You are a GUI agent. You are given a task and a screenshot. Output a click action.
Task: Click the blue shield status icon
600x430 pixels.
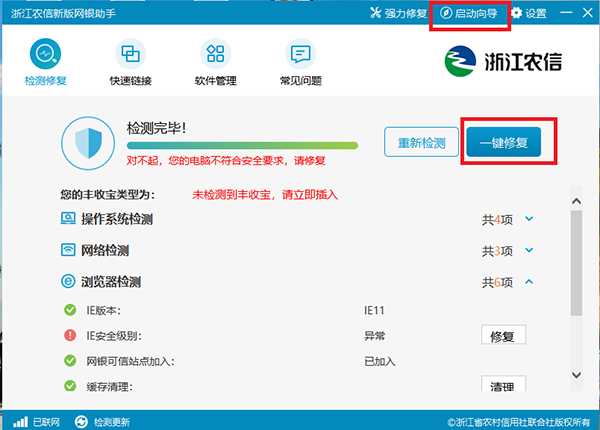88,143
